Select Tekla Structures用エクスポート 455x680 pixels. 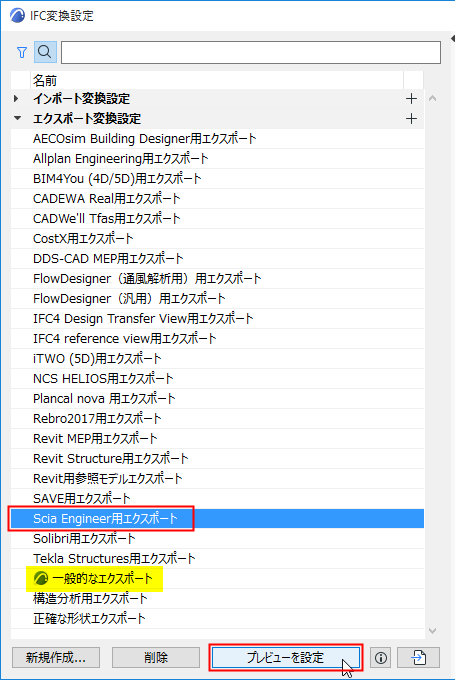[217, 558]
